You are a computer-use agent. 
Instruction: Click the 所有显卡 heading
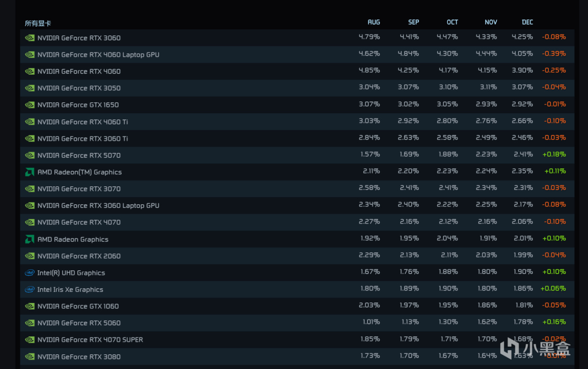tap(38, 23)
